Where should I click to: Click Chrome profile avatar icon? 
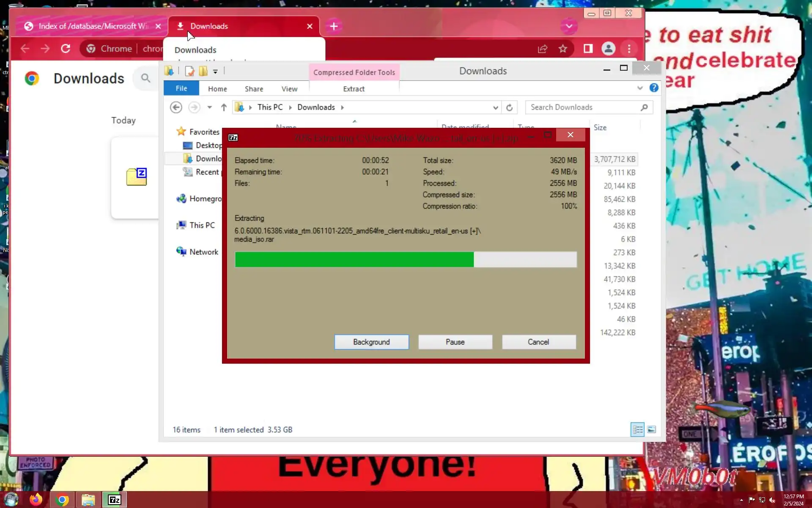point(608,49)
